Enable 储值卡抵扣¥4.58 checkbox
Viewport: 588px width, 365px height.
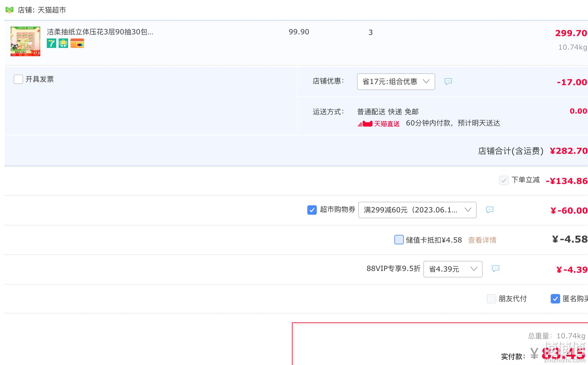point(399,240)
